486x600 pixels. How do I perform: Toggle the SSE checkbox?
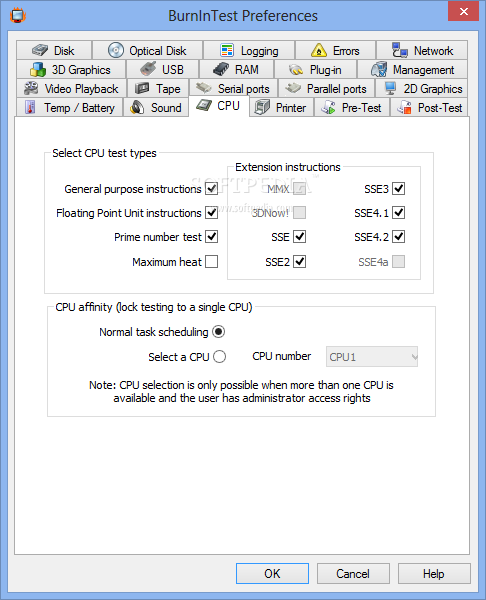point(300,237)
